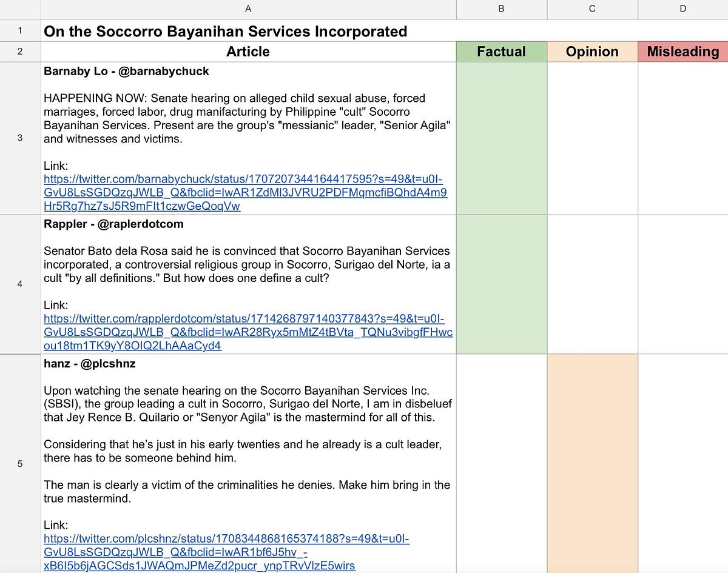
Task: Click 'Barnaby Lo - @barnabychuck' text
Action: (126, 71)
